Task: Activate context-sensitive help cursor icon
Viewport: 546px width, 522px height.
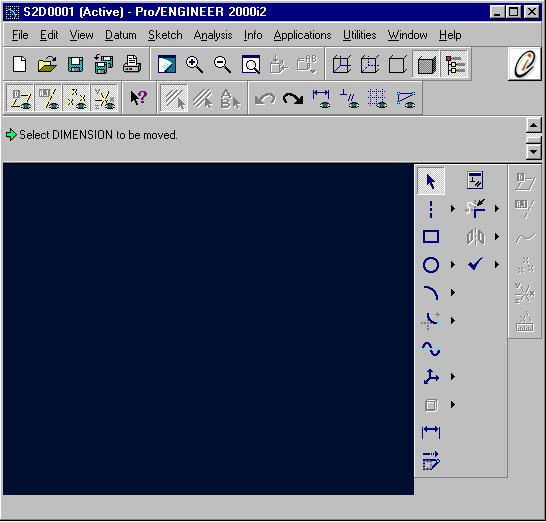Action: pos(139,98)
